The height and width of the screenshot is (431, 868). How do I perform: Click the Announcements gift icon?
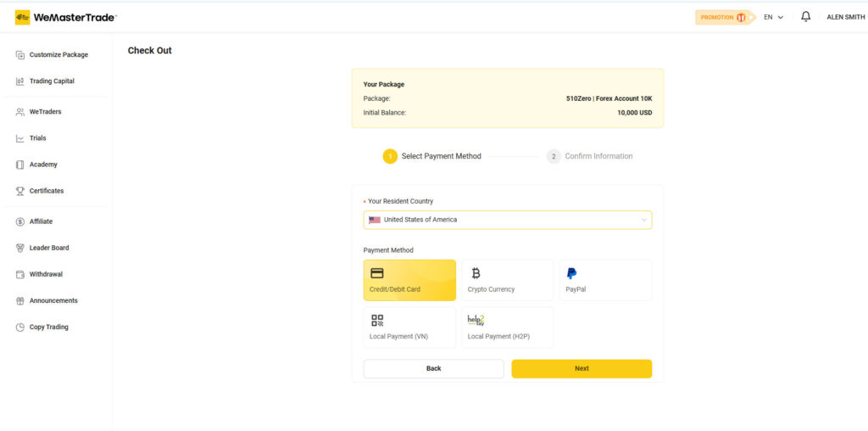[20, 300]
